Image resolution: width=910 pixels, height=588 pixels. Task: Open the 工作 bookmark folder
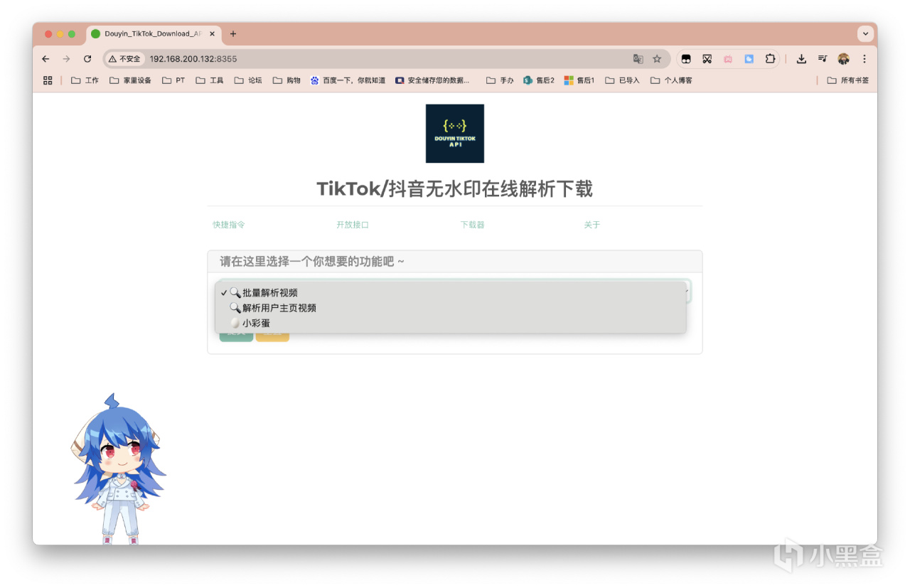[85, 80]
